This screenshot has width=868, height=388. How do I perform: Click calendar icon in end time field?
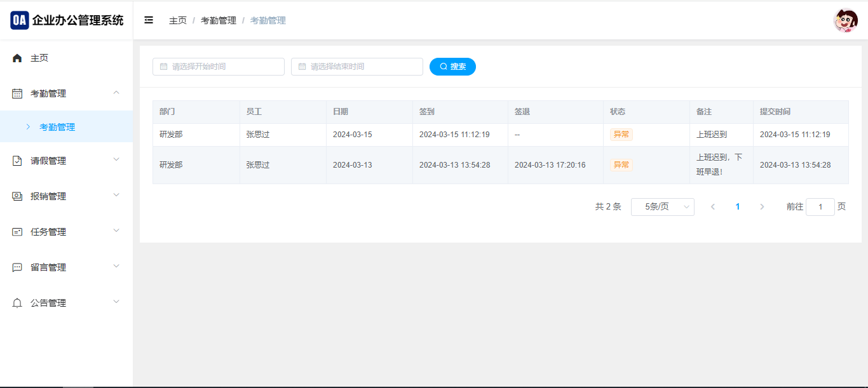302,67
